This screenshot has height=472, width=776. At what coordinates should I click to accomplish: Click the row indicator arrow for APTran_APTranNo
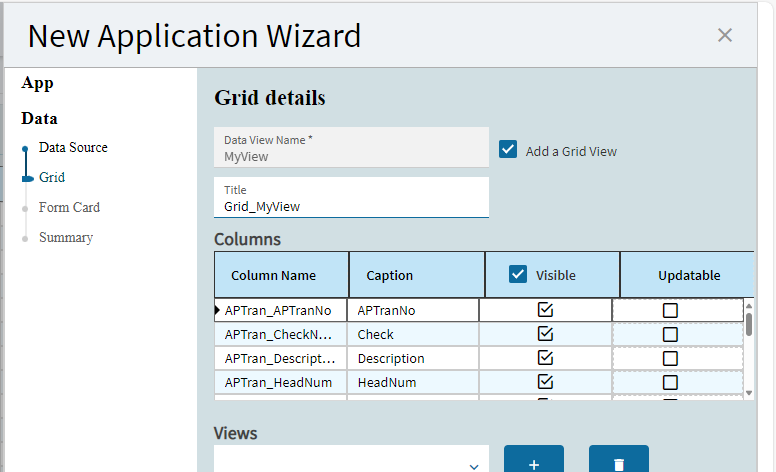[x=217, y=310]
